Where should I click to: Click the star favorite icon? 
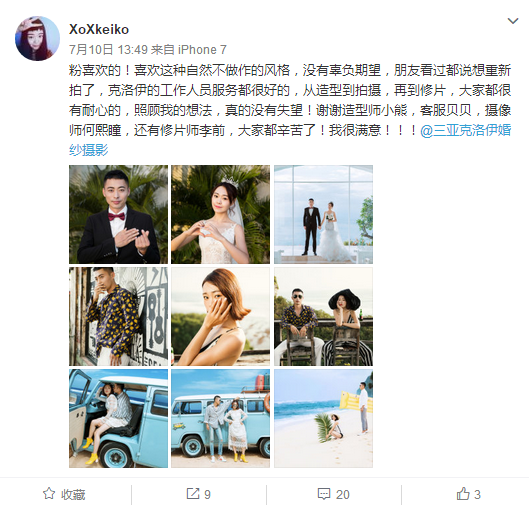pyautogui.click(x=49, y=493)
